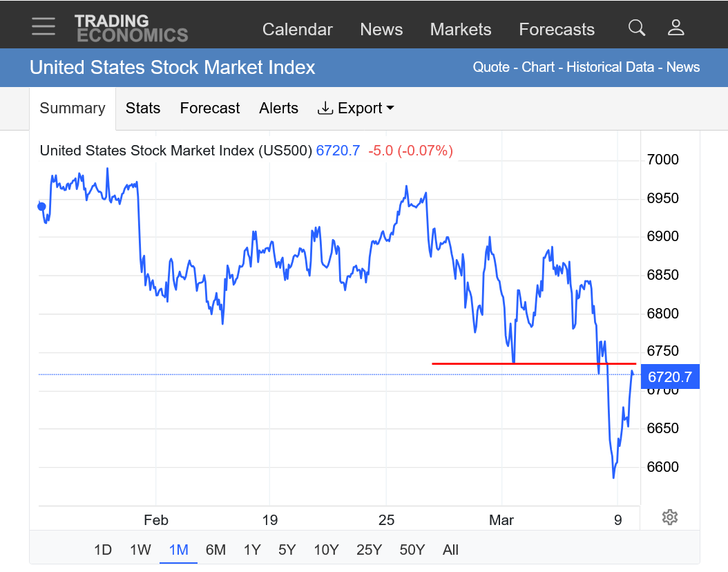Click the Quote link in header
Image resolution: width=728 pixels, height=572 pixels.
(x=490, y=67)
